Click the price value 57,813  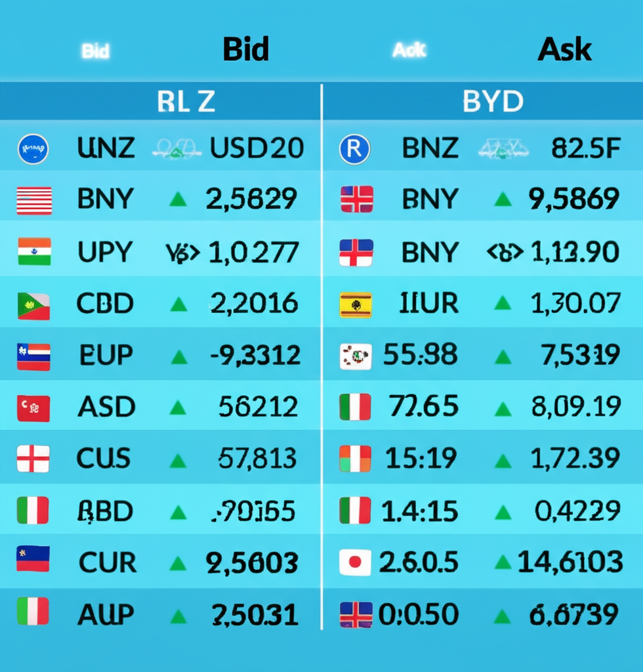(257, 459)
